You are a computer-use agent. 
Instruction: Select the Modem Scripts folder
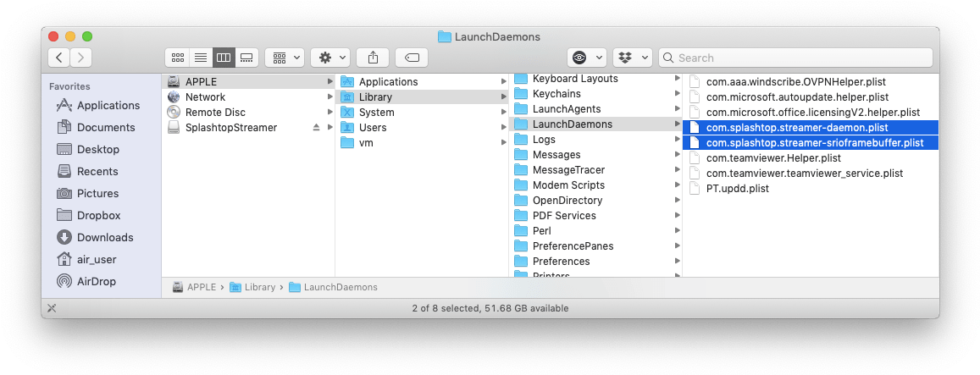pos(595,185)
